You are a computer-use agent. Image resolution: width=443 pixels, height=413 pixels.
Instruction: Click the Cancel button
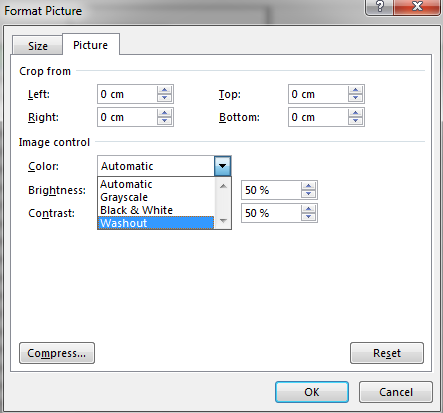[x=396, y=392]
